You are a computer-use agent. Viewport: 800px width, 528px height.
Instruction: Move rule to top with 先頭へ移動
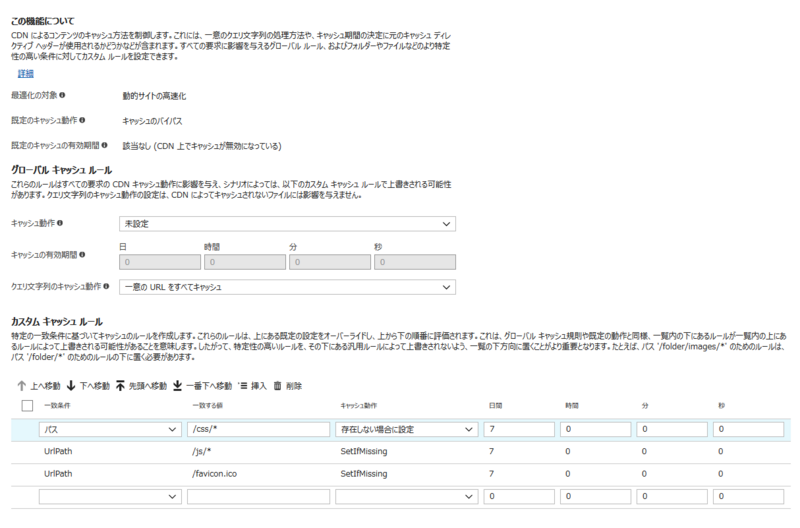pos(141,386)
